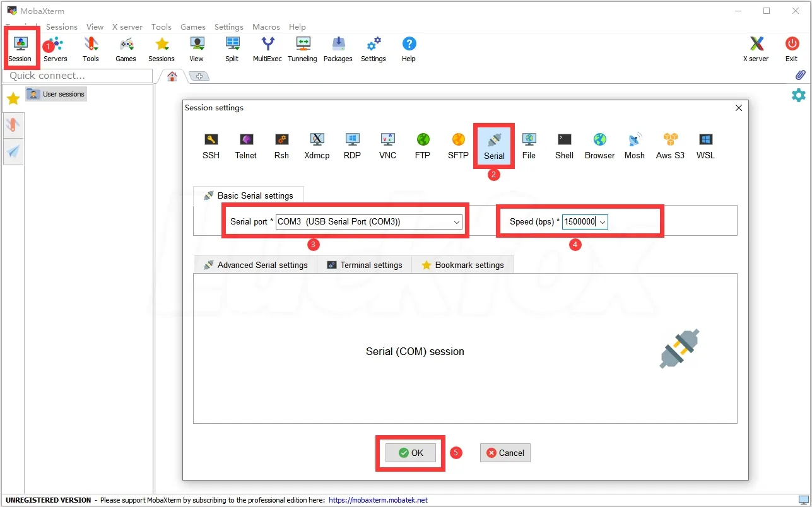Pick the SFTP session type
This screenshot has width=812, height=507.
click(458, 146)
